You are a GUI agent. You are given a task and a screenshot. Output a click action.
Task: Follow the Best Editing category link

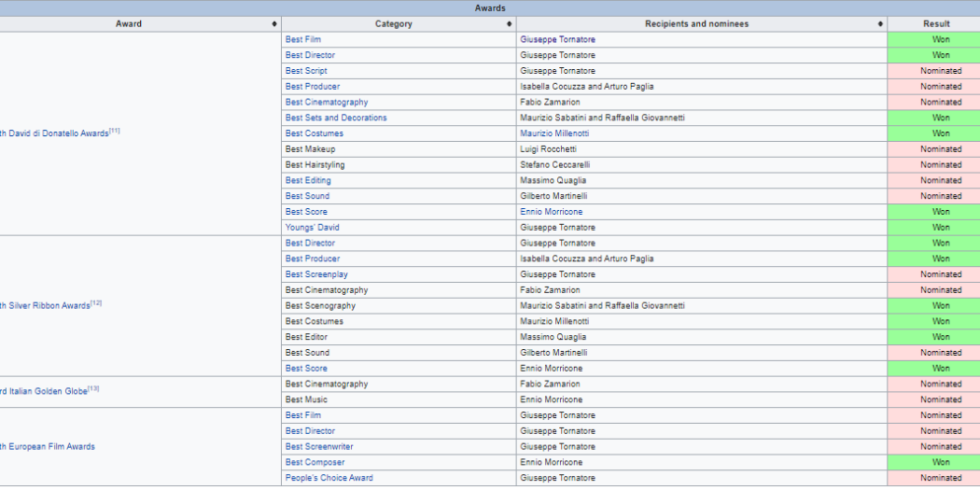pos(308,180)
